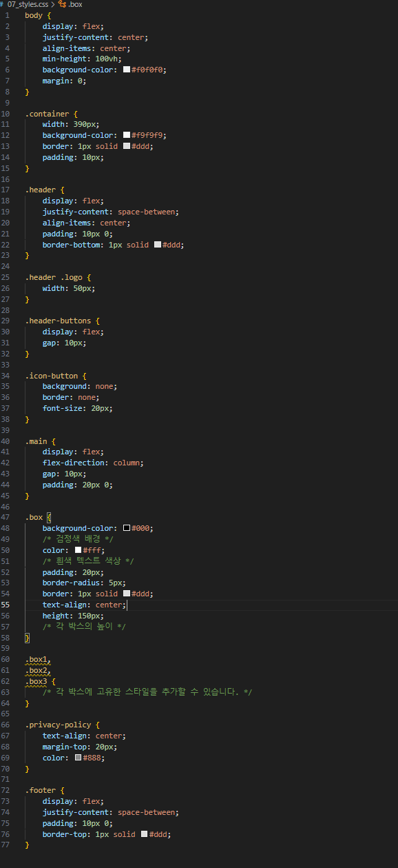
Task: Click line number 1 in the gutter
Action: 8,15
